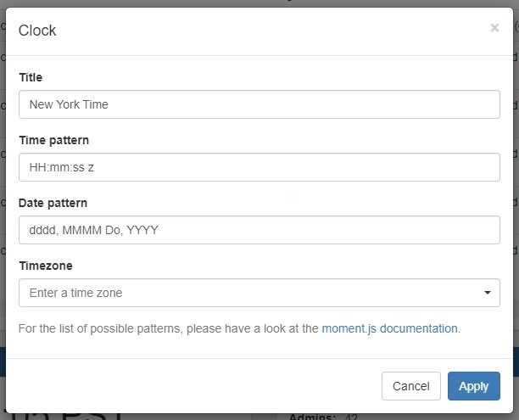The height and width of the screenshot is (420, 519).
Task: Click the 'Enter a time zone' field
Action: pyautogui.click(x=246, y=293)
